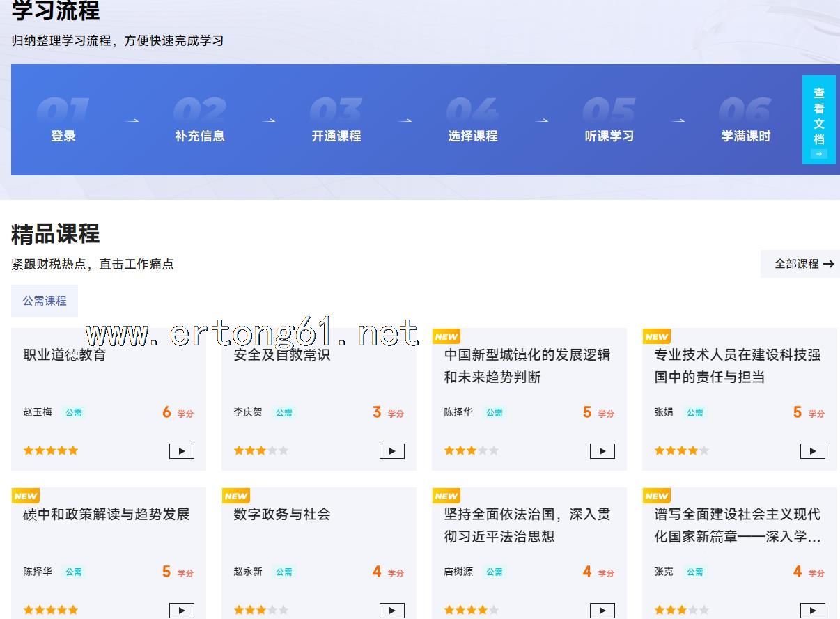The height and width of the screenshot is (619, 840).
Task: Click step 06 学满课时
Action: tap(746, 136)
